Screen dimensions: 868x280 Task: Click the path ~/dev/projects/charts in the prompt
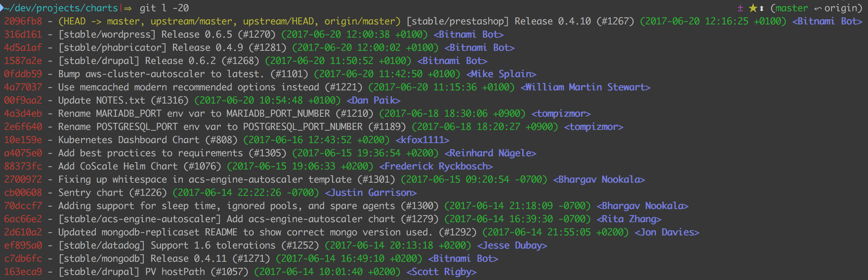61,8
